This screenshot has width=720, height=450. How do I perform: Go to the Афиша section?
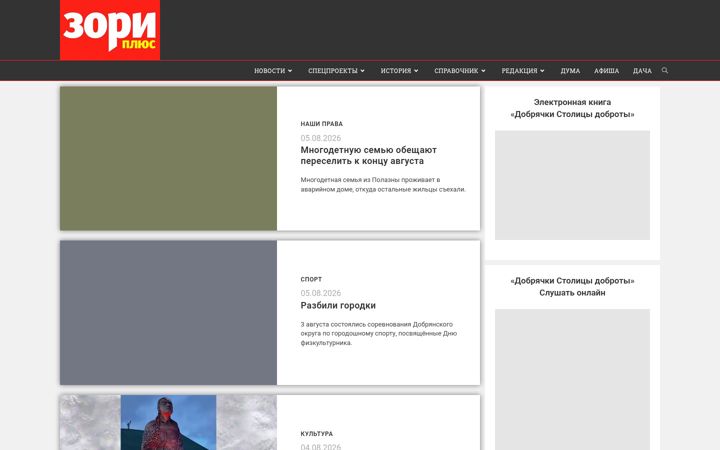click(607, 71)
